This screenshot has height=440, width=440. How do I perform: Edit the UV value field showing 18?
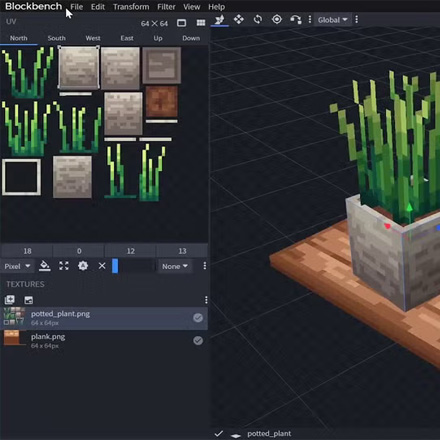click(27, 251)
